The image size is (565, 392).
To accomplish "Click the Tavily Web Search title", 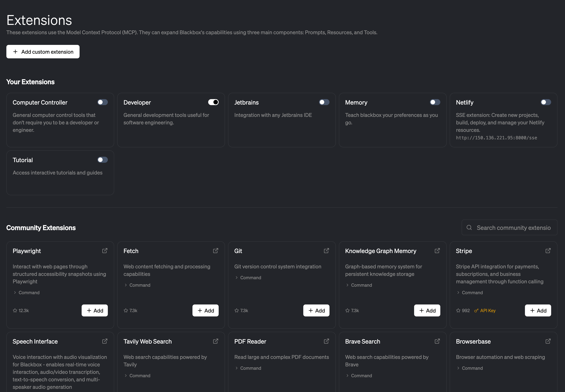I will click(148, 341).
